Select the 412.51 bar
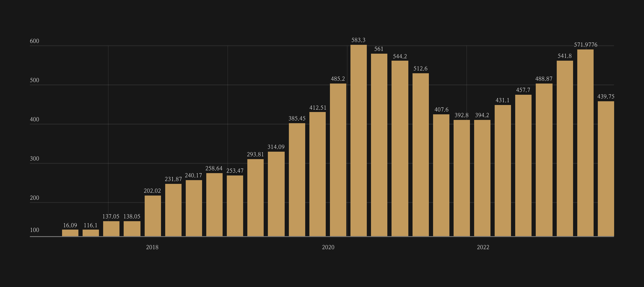The image size is (644, 287). [318, 174]
